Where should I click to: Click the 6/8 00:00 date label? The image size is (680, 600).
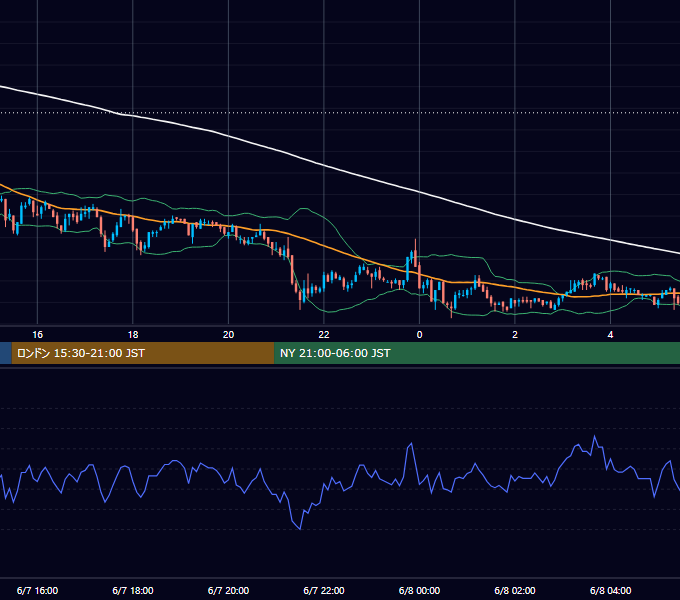419,591
